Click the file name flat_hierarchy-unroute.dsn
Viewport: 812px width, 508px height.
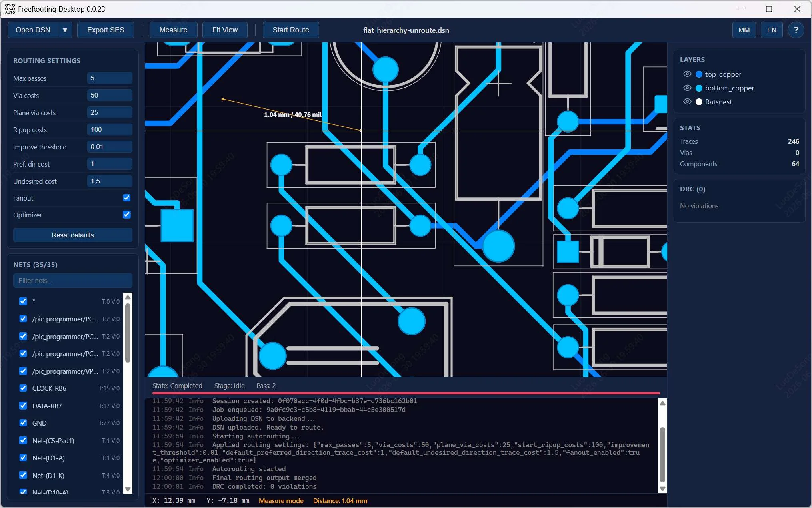point(406,30)
